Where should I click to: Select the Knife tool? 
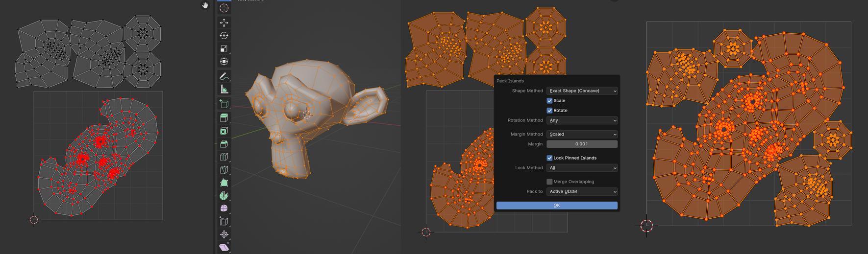224,170
